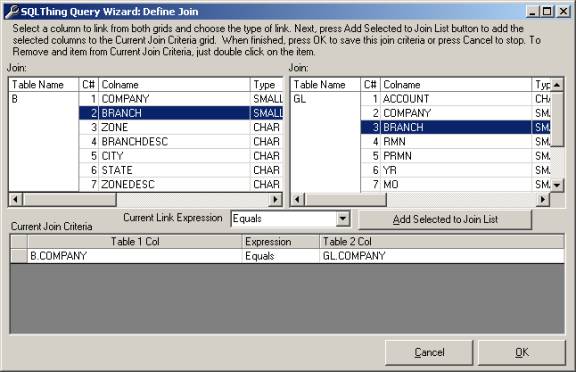Click the Equals text field of link expression
Viewport: 576px width, 372px height.
pos(284,219)
